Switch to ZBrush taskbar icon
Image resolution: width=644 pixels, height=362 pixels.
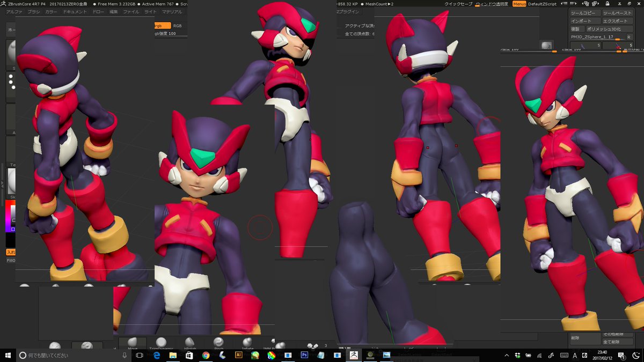pyautogui.click(x=354, y=355)
